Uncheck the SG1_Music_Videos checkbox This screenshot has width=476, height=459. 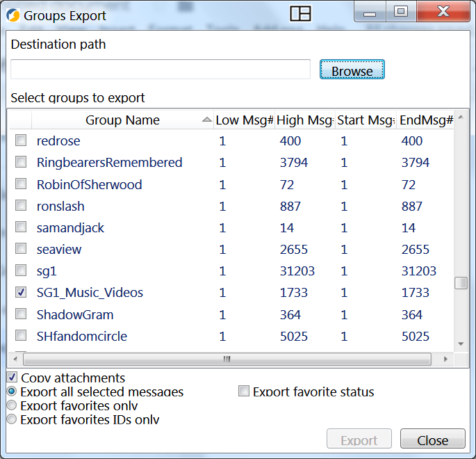22,293
